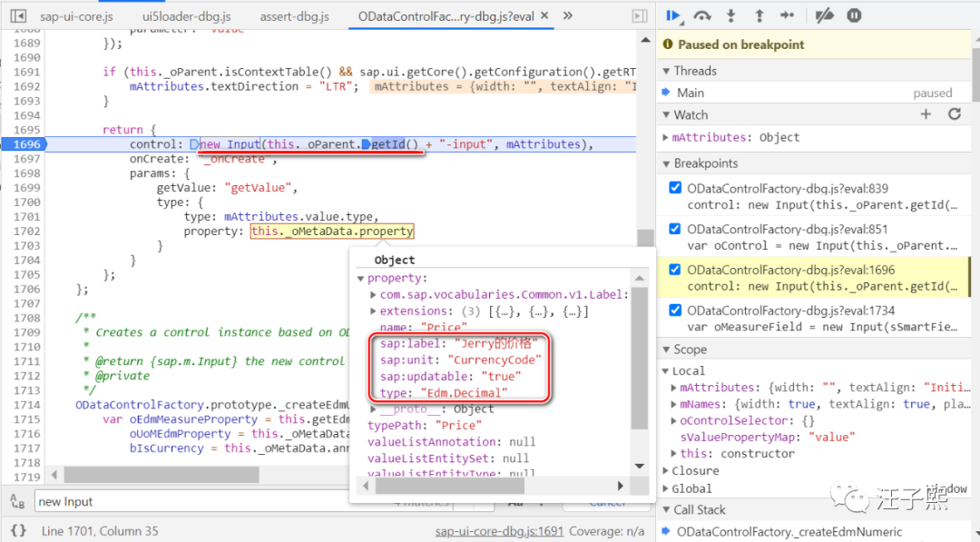Uncheck breakpoint at line 1734

(675, 310)
